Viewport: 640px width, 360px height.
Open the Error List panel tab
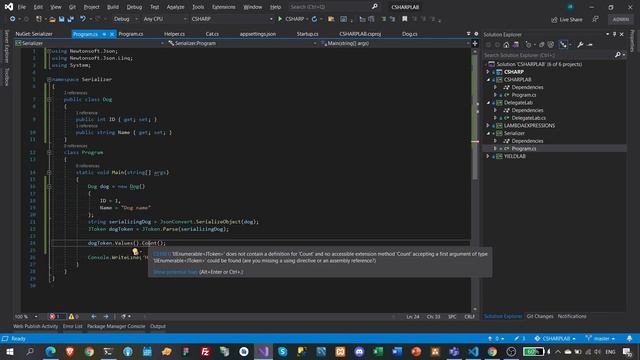72,326
